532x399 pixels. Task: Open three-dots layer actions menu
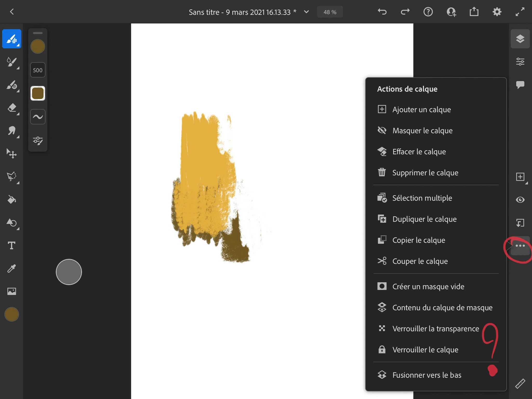520,246
